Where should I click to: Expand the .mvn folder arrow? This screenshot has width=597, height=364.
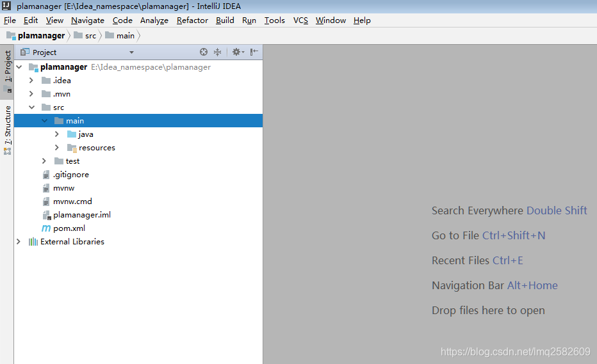31,93
